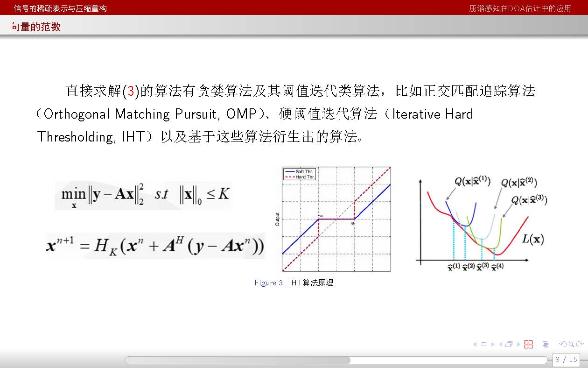
Task: Click the caption Figure 3: IHT算法原理
Action: 294,283
